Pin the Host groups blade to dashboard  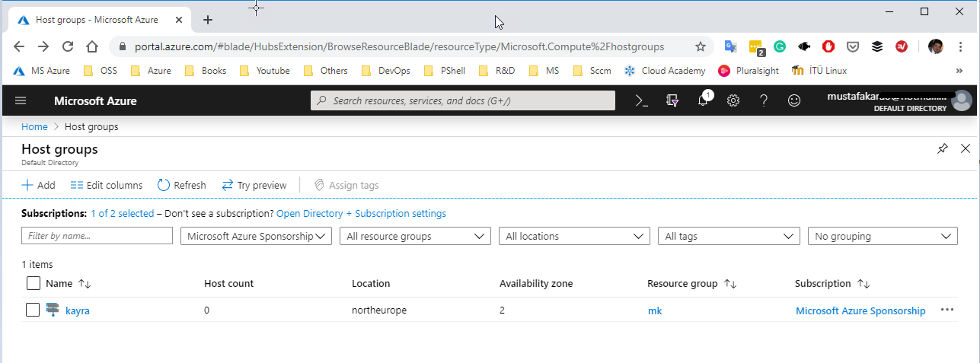[943, 148]
